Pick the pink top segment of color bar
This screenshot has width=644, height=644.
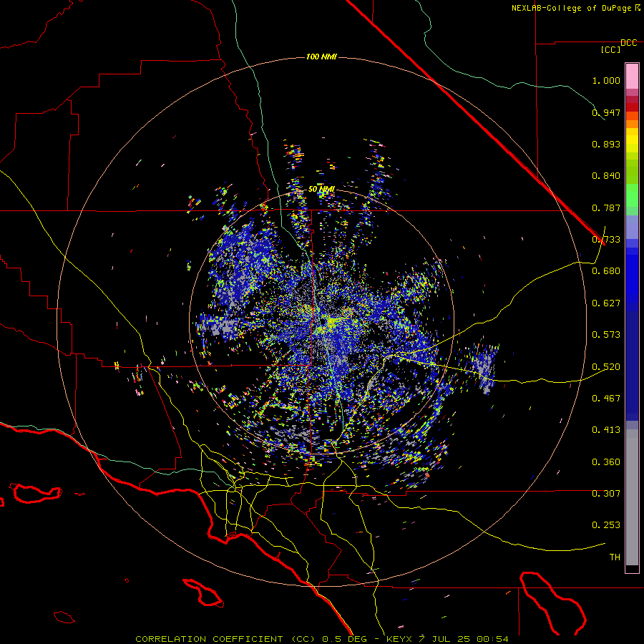tap(632, 77)
